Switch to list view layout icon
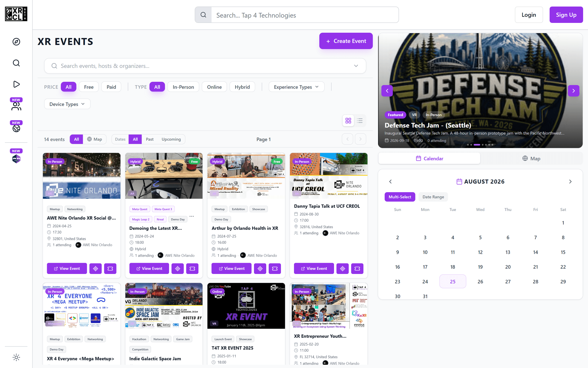Viewport: 588px width, 368px height. [x=360, y=120]
